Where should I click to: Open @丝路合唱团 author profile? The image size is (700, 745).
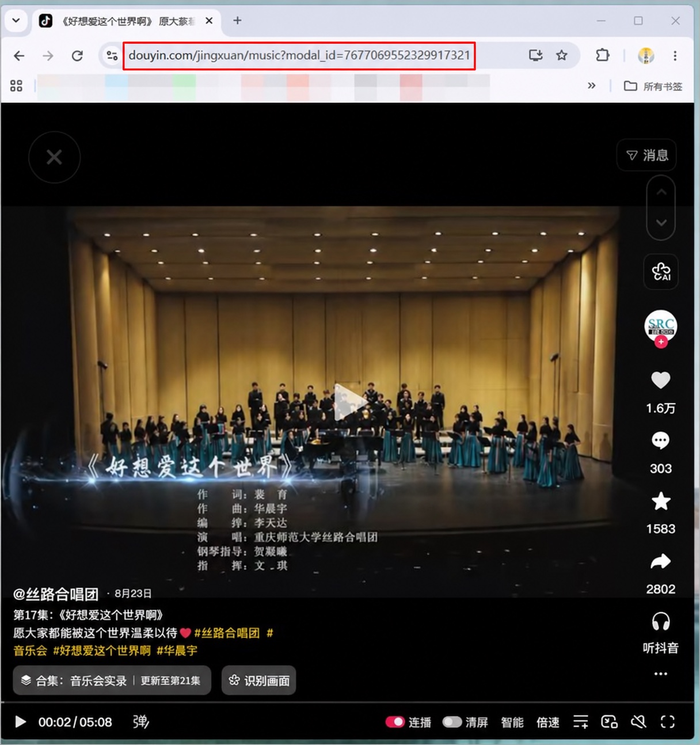(56, 594)
